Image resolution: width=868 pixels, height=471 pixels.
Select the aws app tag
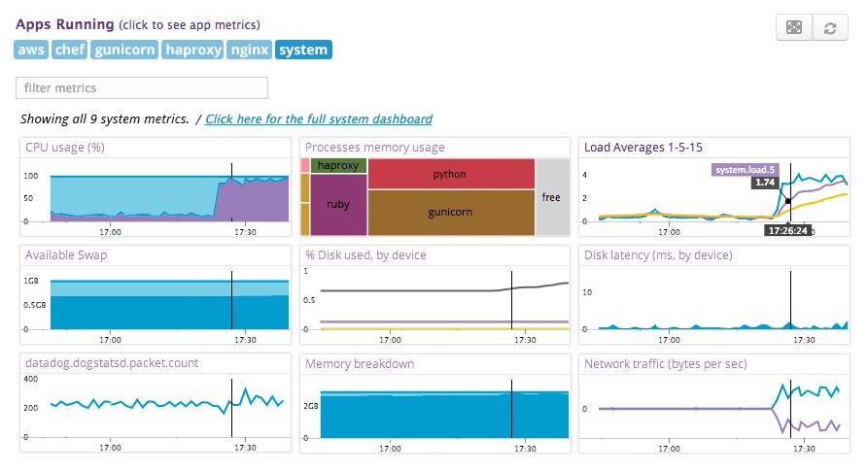click(x=31, y=50)
